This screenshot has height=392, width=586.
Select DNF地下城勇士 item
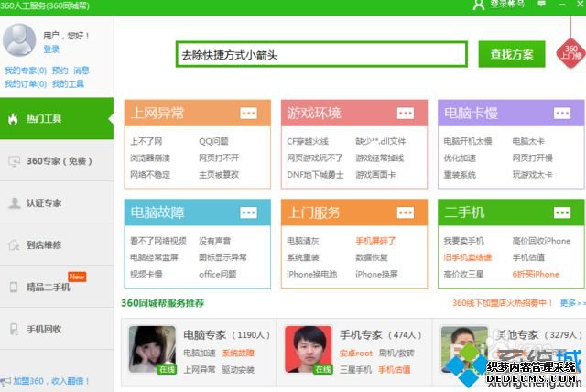[x=315, y=175]
